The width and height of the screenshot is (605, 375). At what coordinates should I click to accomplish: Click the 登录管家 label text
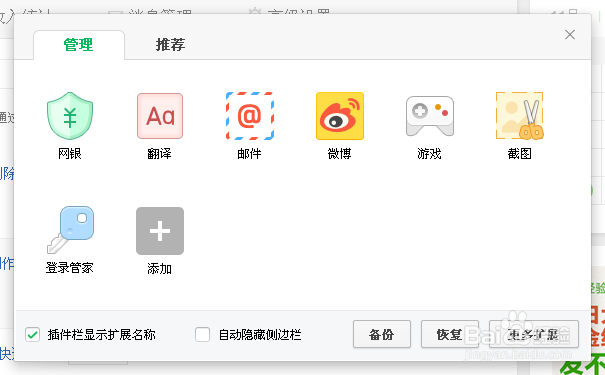[x=70, y=268]
